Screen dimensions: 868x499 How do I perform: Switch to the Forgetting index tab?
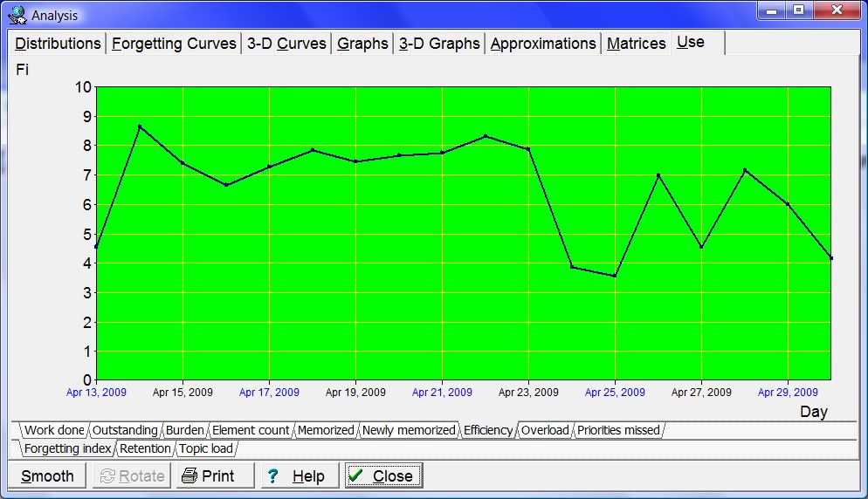(x=67, y=448)
